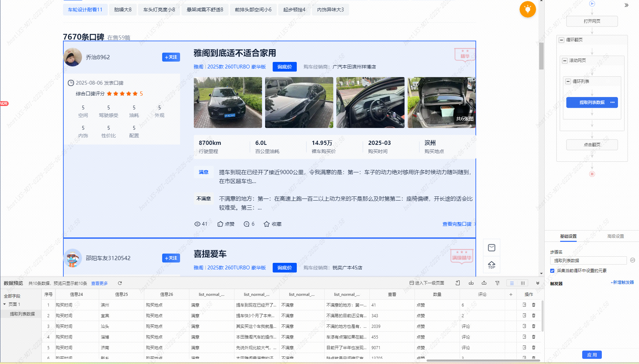Click into the 步骤名 input field
The height and width of the screenshot is (364, 639).
588,260
